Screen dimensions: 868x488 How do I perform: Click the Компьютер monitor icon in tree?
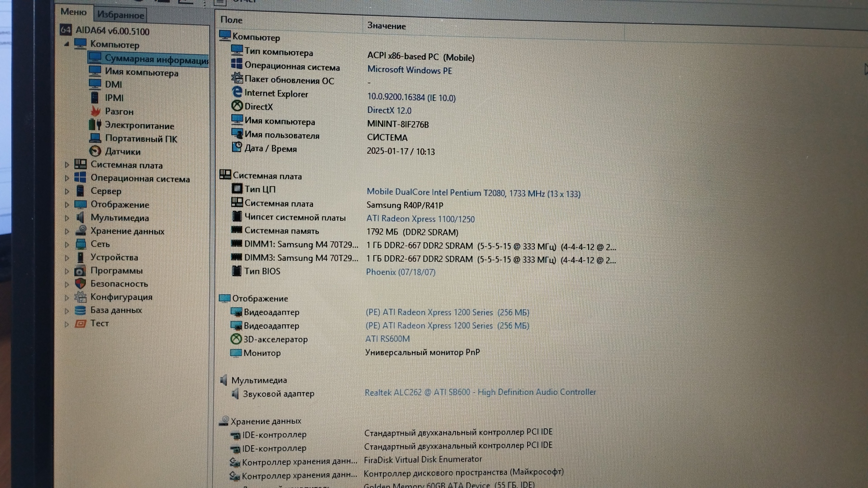(80, 44)
